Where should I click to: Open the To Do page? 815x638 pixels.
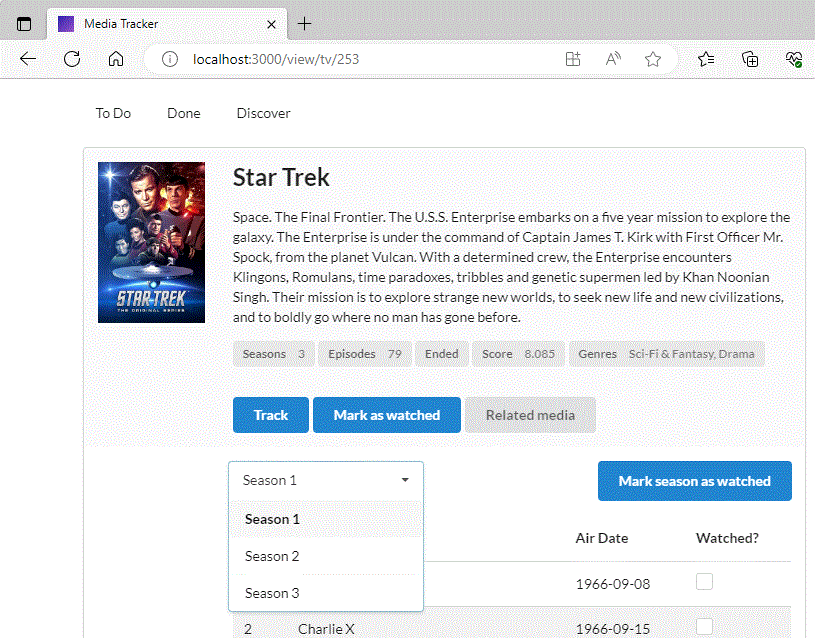113,113
